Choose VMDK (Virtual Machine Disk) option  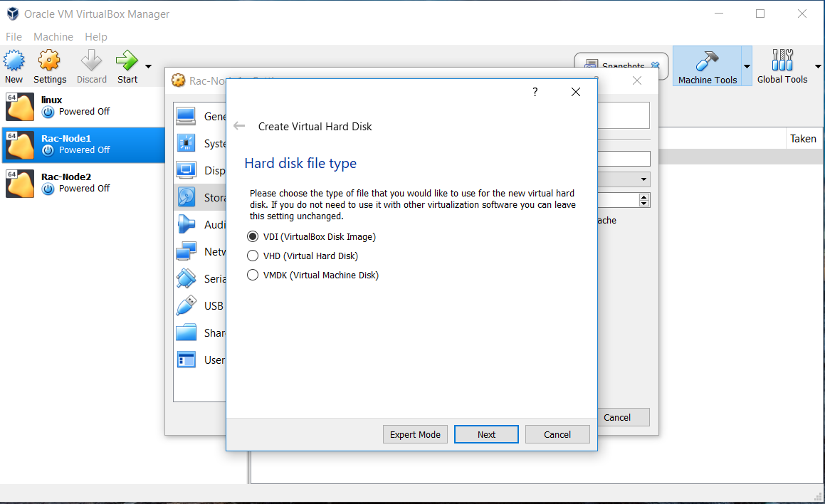[312, 275]
